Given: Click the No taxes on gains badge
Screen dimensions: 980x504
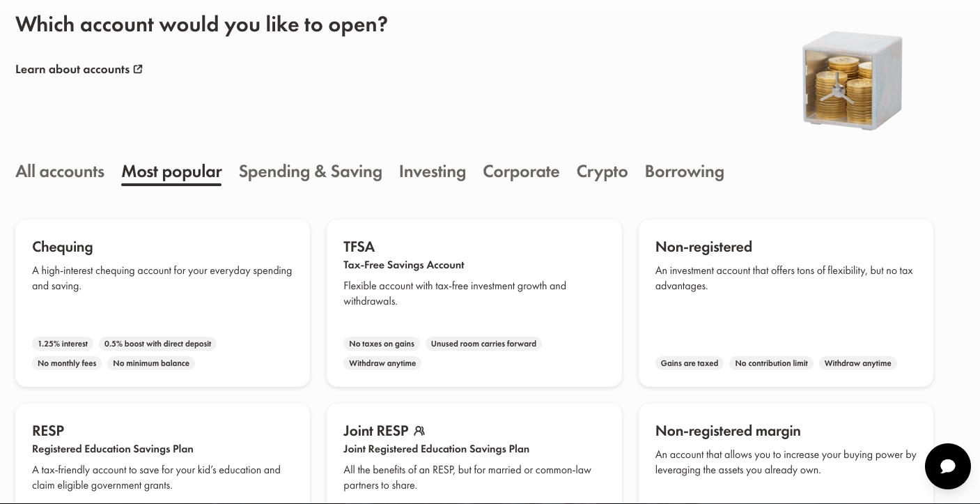Looking at the screenshot, I should tap(382, 344).
